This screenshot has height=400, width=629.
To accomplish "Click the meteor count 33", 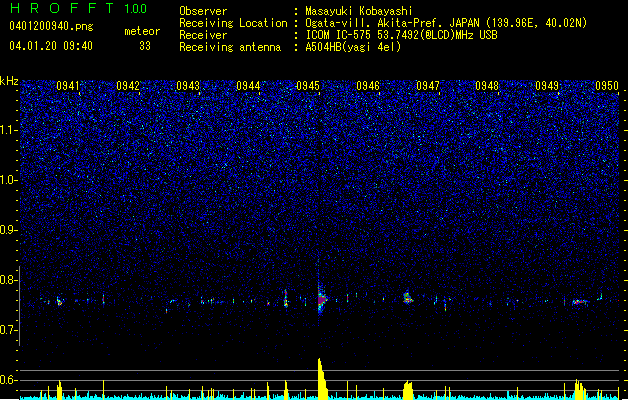I will (x=145, y=46).
